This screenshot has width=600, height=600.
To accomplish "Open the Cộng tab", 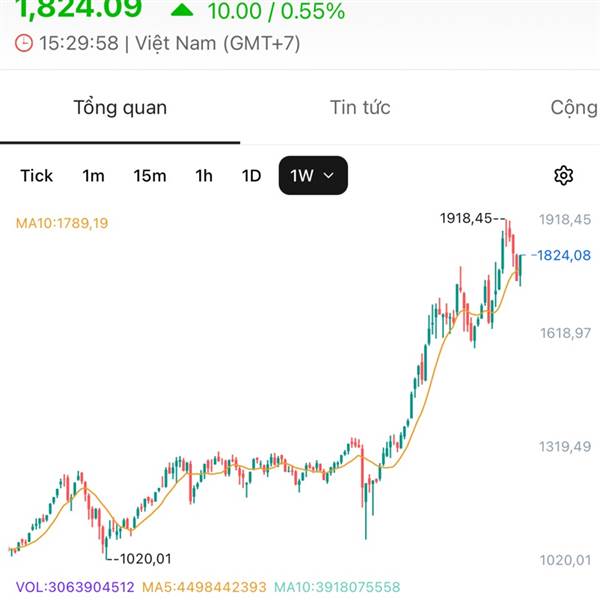I will click(x=574, y=108).
